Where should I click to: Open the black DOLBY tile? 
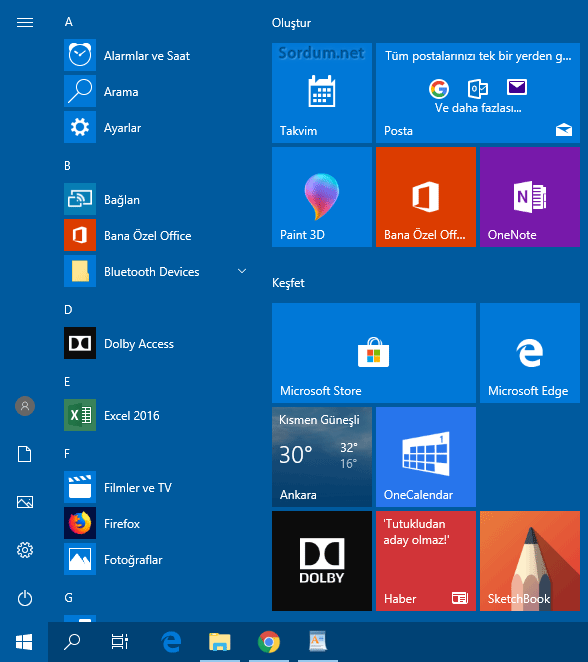[322, 561]
